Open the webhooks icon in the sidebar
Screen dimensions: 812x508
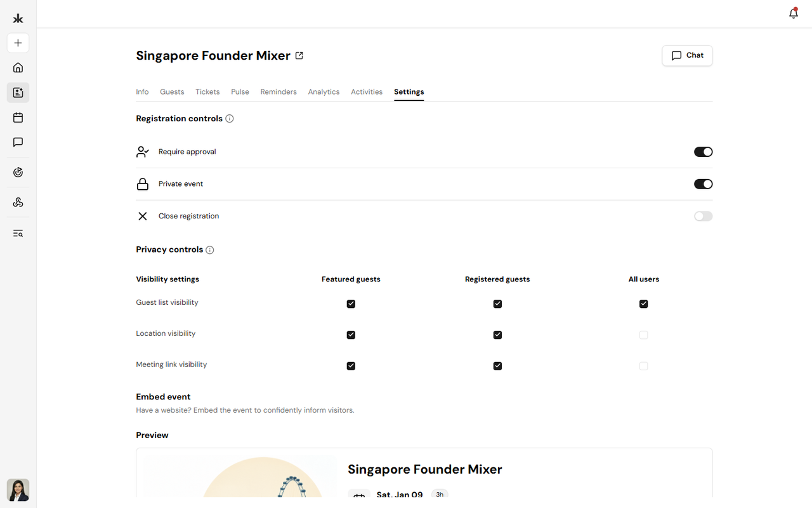click(x=18, y=203)
